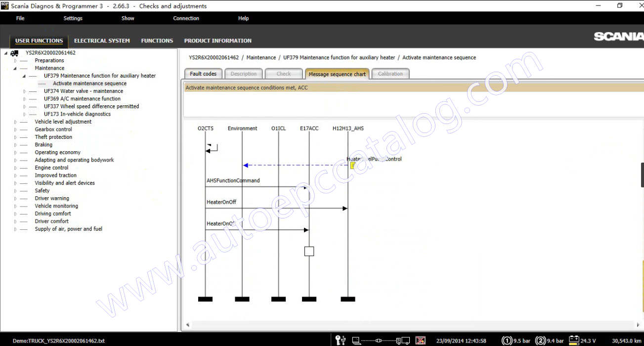
Task: Click the red crossed-out icon in status bar
Action: tap(421, 340)
